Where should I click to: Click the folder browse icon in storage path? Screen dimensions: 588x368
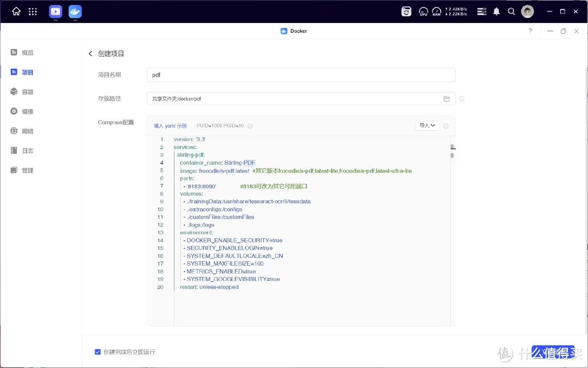tap(446, 99)
